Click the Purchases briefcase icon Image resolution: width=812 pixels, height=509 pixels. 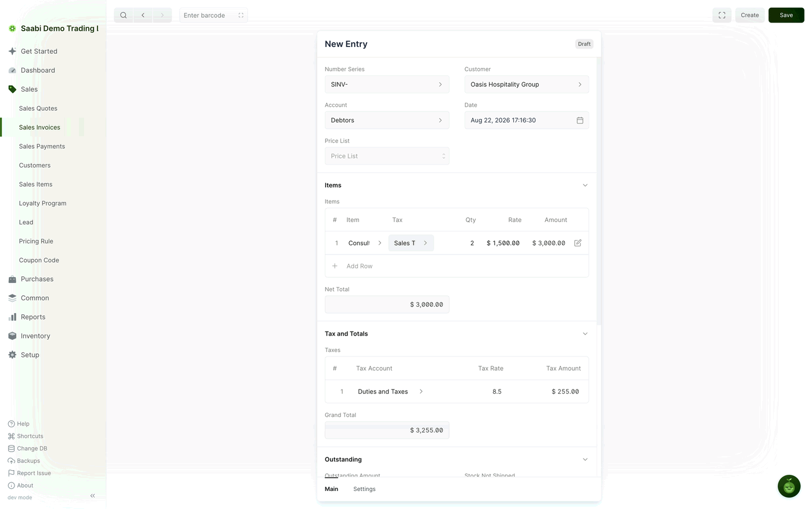point(12,279)
